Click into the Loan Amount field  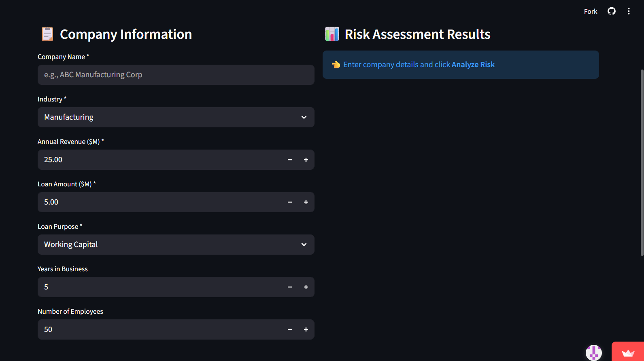coord(162,202)
